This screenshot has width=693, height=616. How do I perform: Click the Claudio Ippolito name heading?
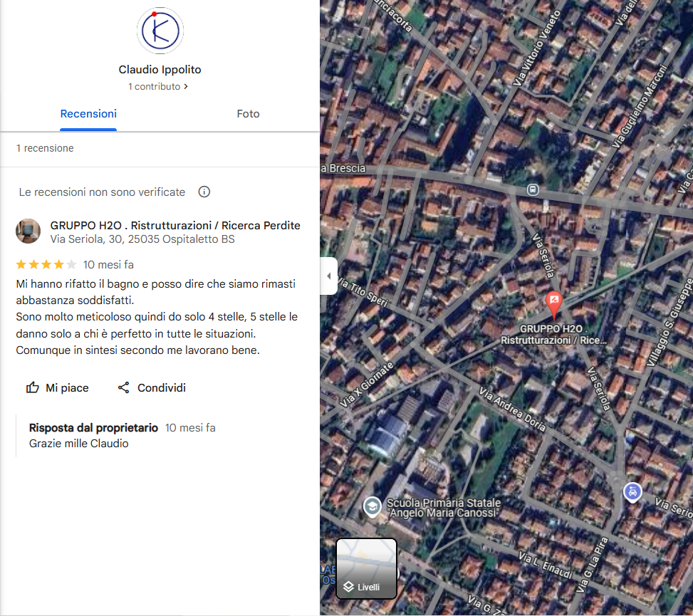click(160, 70)
